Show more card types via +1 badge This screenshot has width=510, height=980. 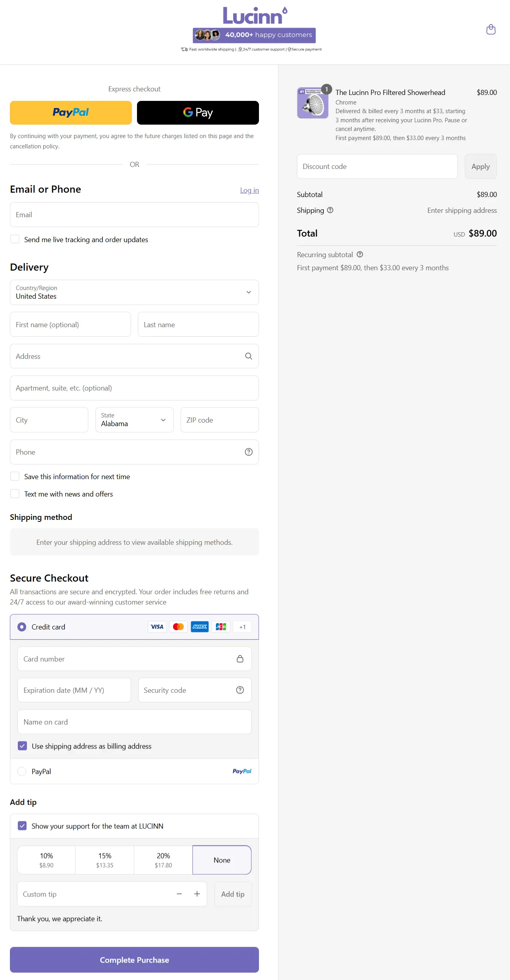tap(242, 627)
